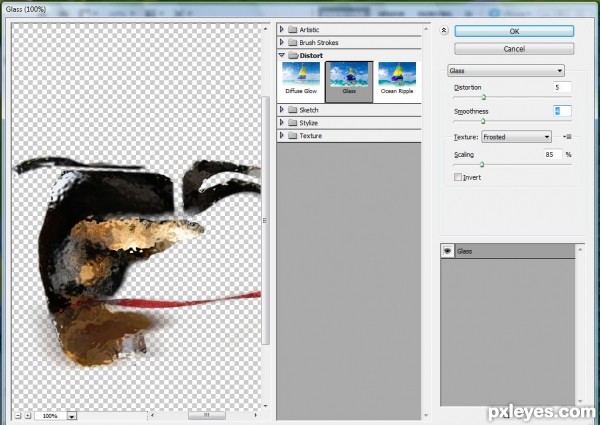Click the effect layers scroll up arrow

coord(580,249)
